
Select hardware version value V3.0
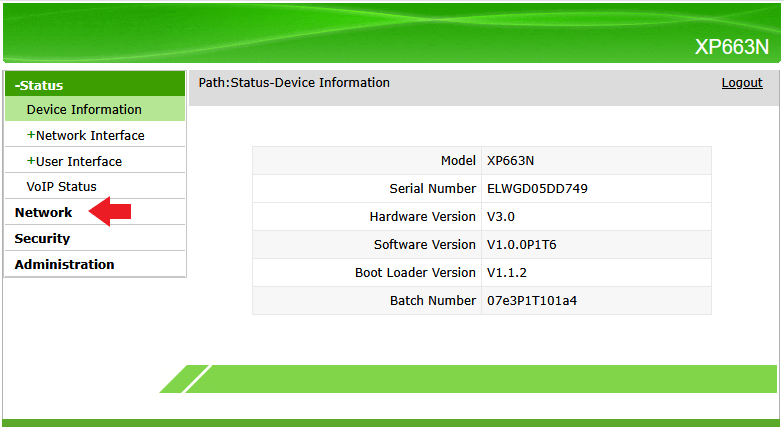[501, 216]
